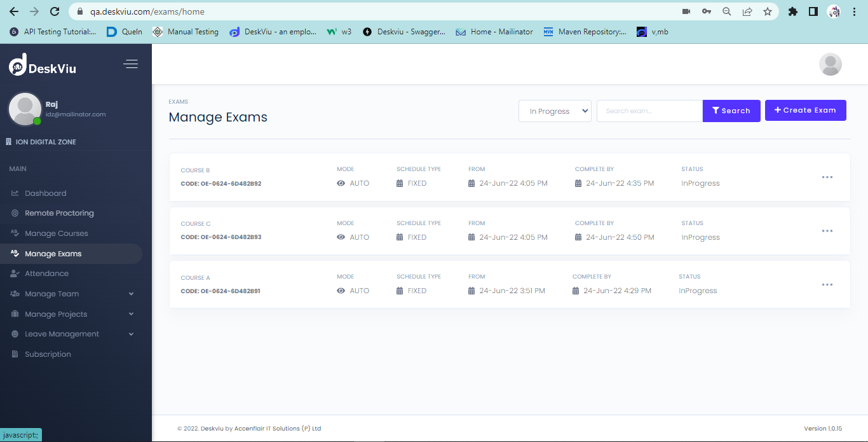
Task: Open Home - Mailinator bookmark
Action: click(494, 32)
